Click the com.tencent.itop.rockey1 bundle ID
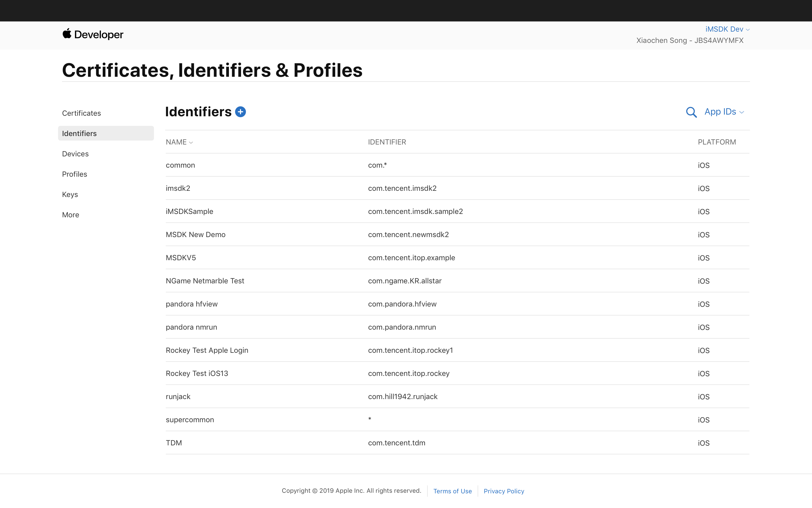 (410, 350)
